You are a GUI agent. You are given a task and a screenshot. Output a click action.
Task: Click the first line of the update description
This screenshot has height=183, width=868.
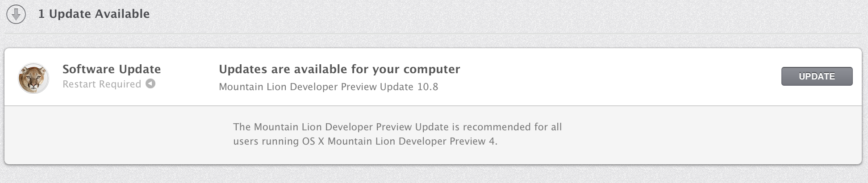pos(397,127)
